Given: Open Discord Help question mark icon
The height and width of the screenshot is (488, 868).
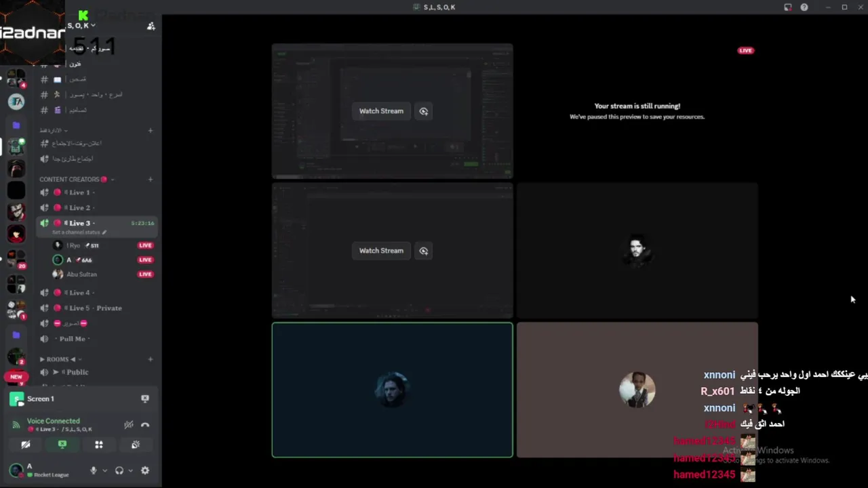Looking at the screenshot, I should click(x=804, y=7).
